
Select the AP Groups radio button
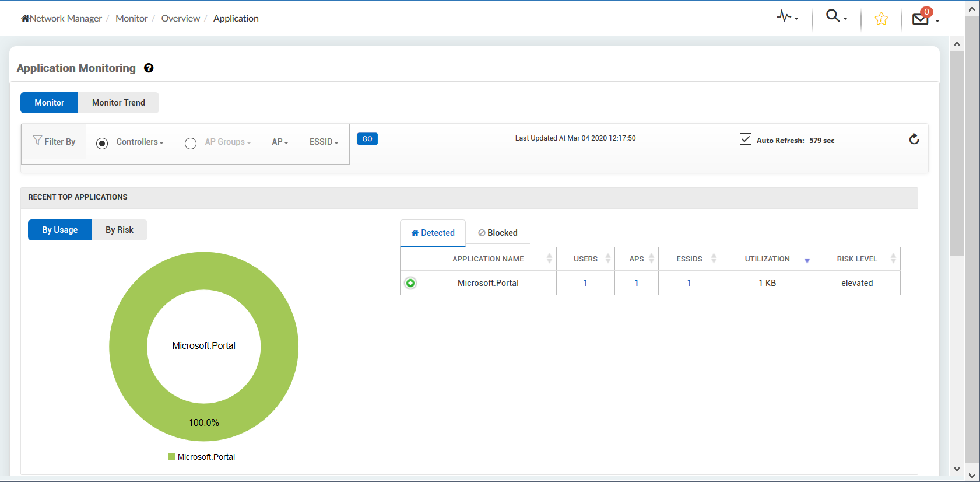coord(191,144)
